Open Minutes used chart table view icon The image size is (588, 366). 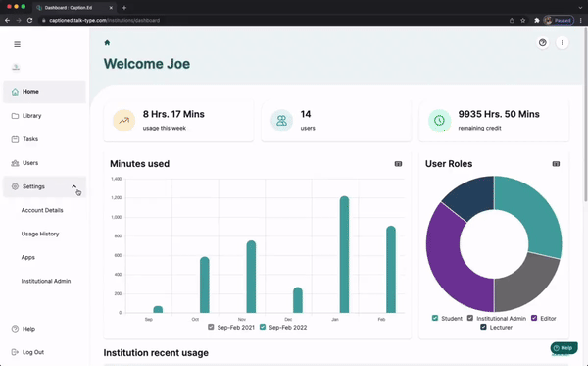tap(398, 164)
